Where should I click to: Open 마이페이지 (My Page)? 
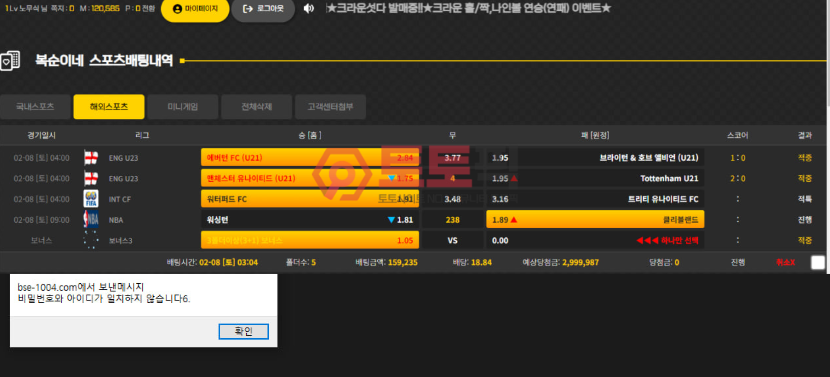point(195,9)
